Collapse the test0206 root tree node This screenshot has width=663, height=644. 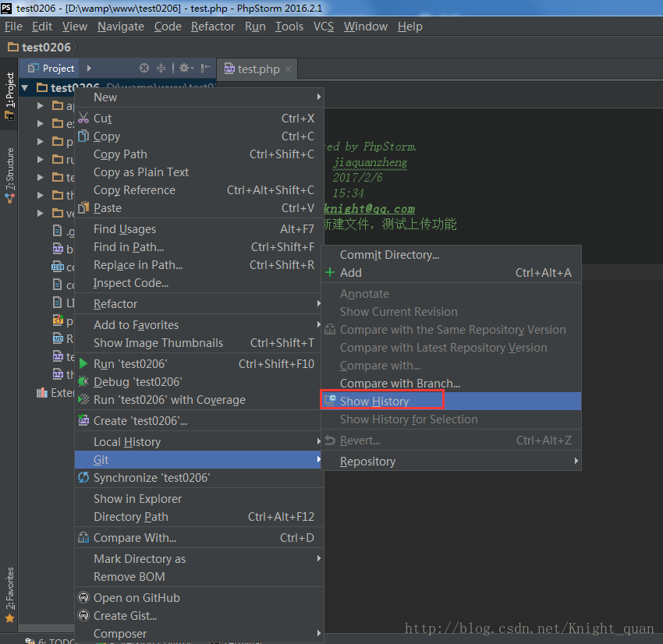[x=25, y=88]
